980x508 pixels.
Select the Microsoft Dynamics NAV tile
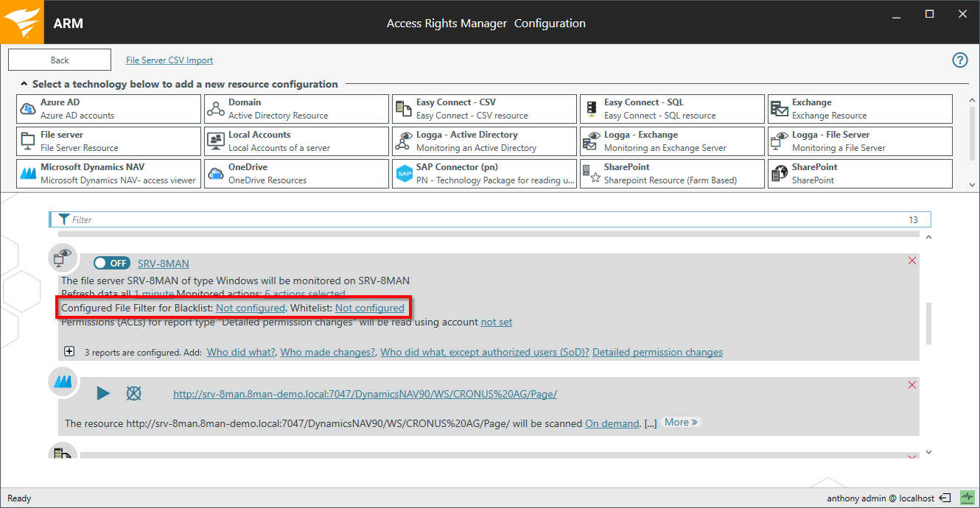point(108,174)
